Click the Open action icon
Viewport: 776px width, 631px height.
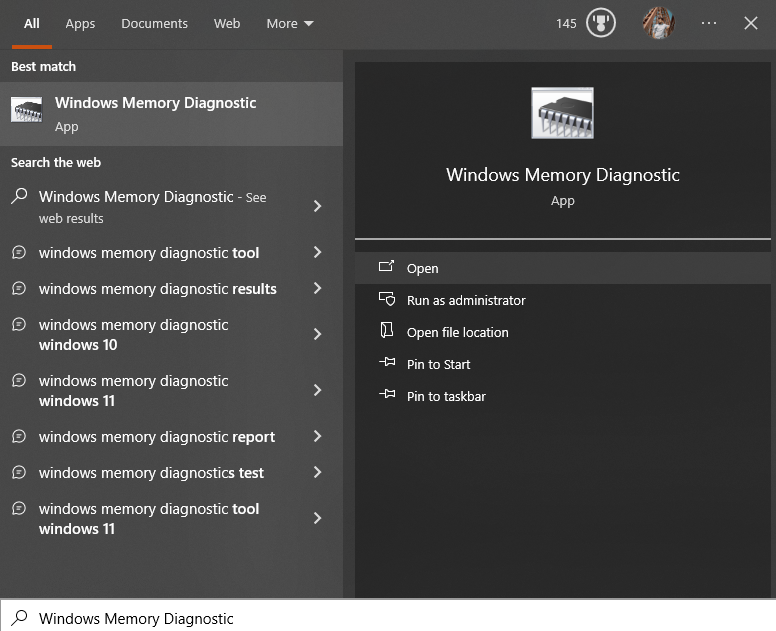point(387,266)
